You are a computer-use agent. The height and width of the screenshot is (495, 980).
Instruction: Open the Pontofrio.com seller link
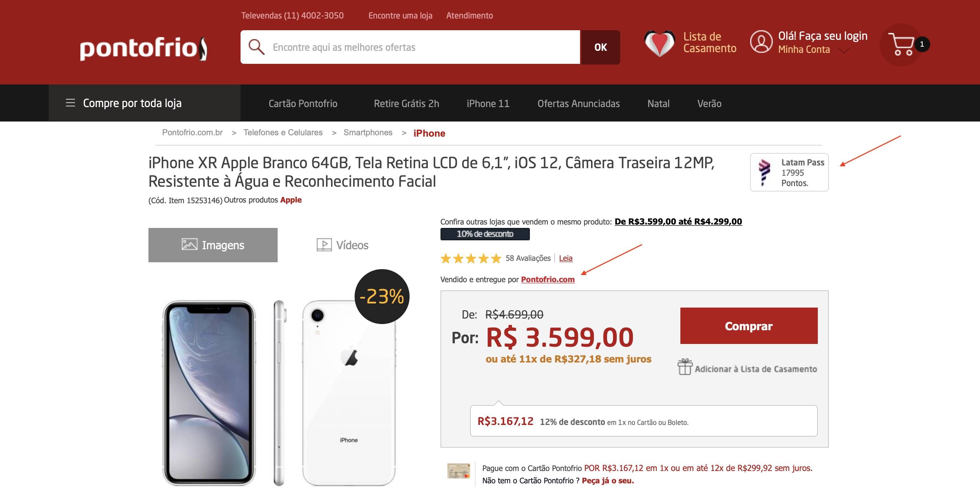[x=548, y=279]
